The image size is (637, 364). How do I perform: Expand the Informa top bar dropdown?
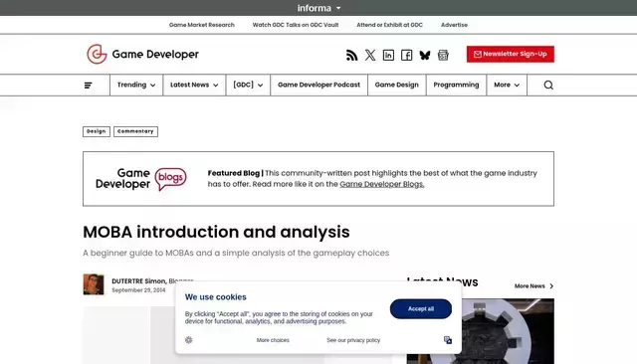click(318, 8)
